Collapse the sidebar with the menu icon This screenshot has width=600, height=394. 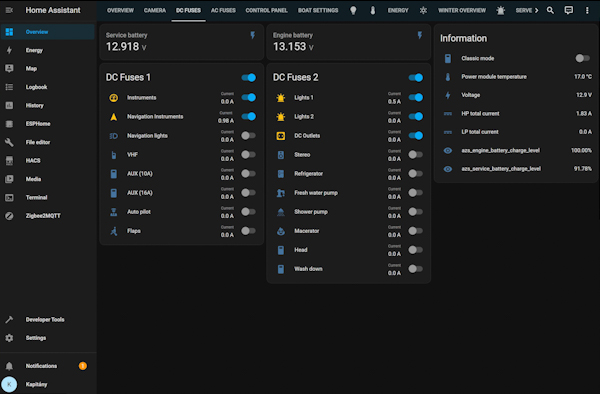[x=9, y=10]
